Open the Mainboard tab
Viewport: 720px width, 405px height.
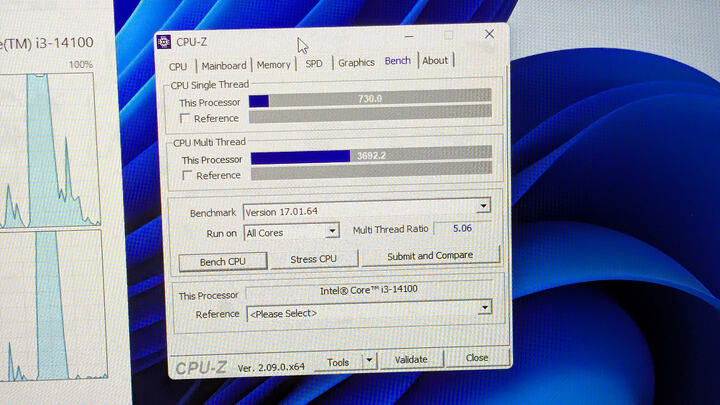(x=224, y=66)
